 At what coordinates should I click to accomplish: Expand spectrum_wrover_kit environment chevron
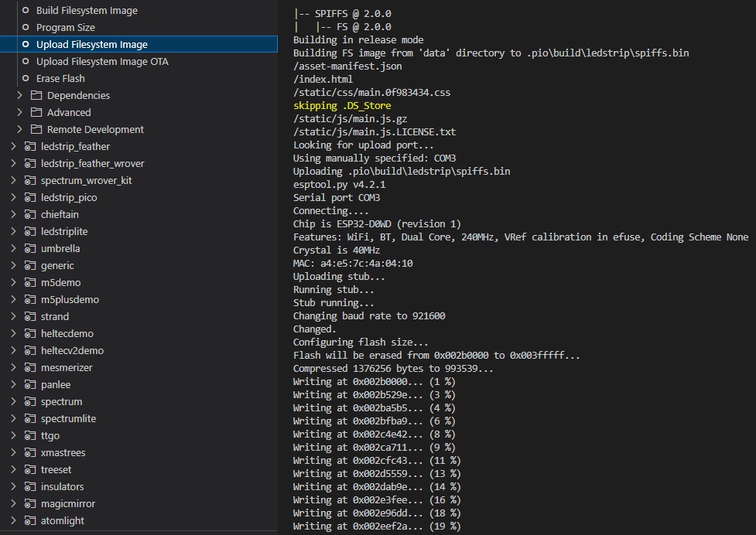coord(13,181)
